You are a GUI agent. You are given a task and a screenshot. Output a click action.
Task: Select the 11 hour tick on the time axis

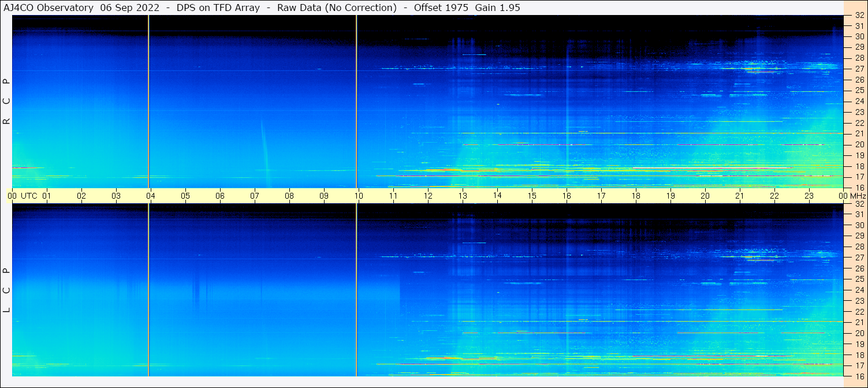[393, 196]
